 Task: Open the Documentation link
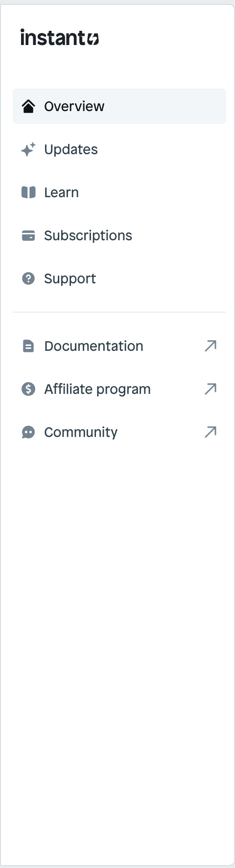coord(119,346)
